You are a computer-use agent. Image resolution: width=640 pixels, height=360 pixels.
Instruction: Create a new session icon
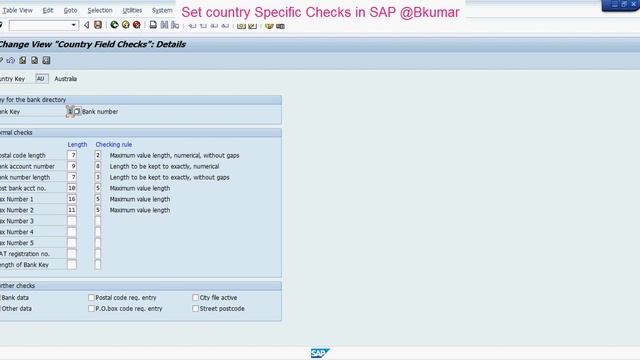click(241, 26)
